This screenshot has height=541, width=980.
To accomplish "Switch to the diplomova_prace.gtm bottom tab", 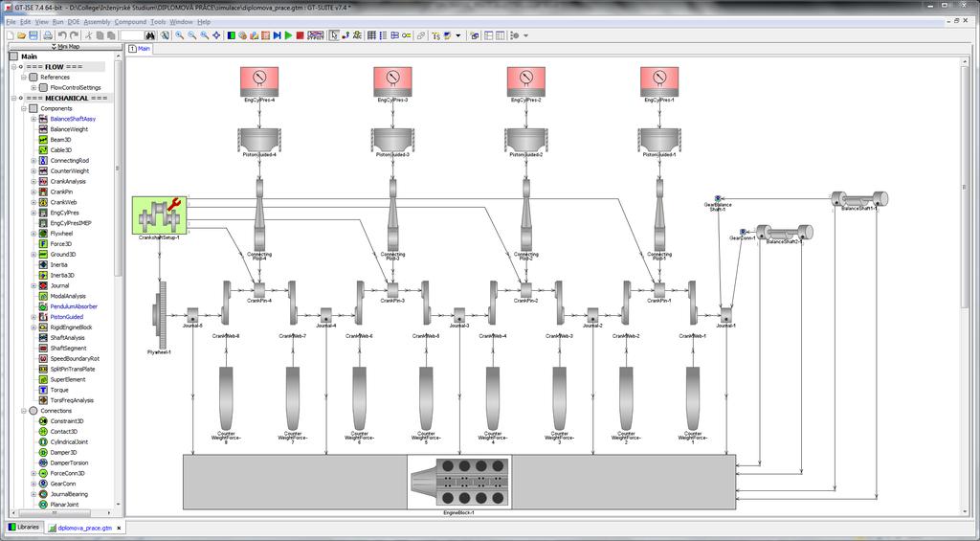I will point(84,528).
